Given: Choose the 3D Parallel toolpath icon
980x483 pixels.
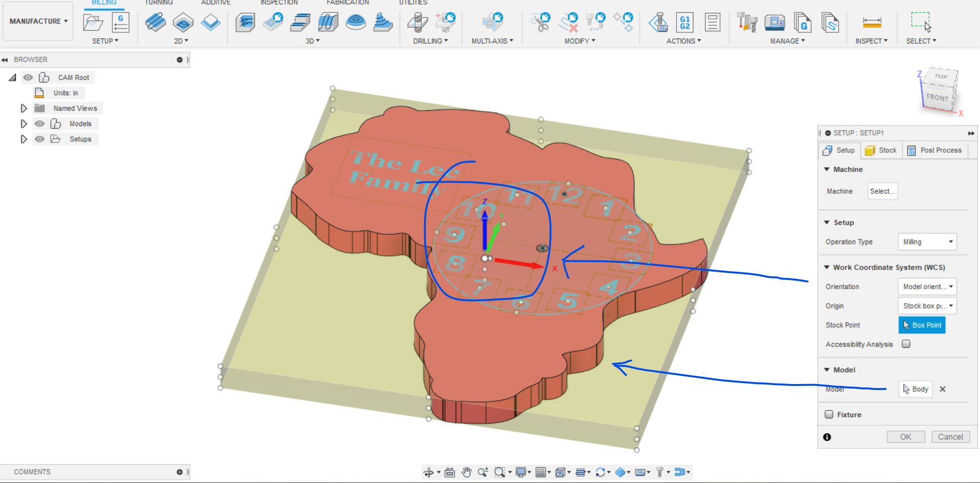Looking at the screenshot, I should 328,23.
